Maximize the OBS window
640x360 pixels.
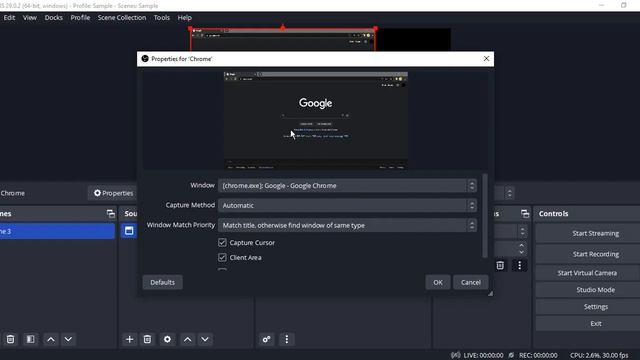(624, 5)
